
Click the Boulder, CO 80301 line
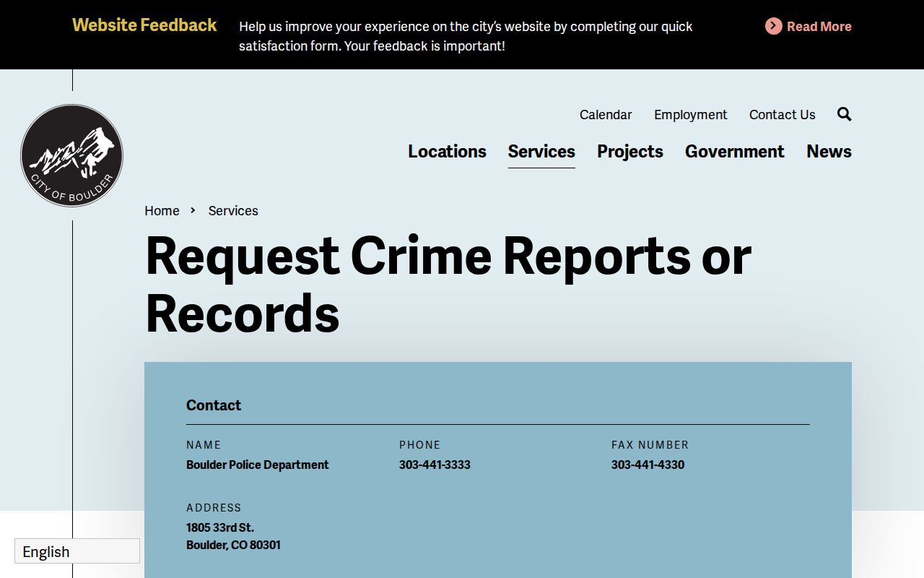click(x=233, y=545)
